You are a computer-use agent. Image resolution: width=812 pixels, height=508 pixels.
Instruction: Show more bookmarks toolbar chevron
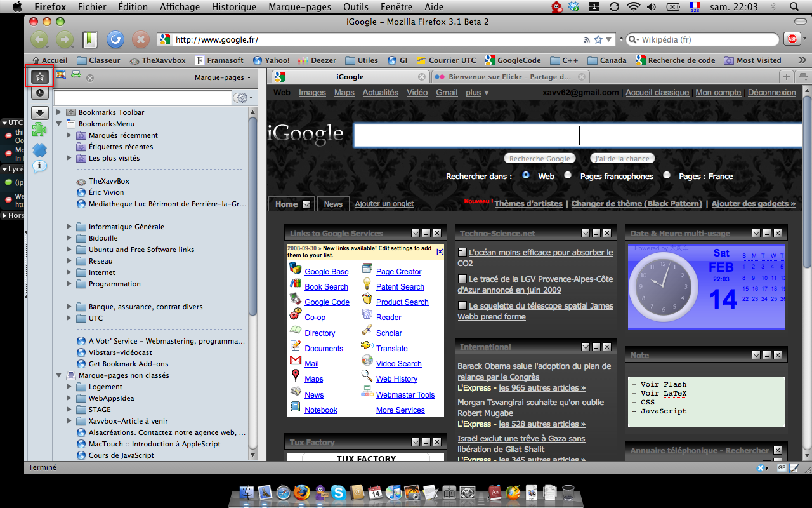[x=802, y=60]
